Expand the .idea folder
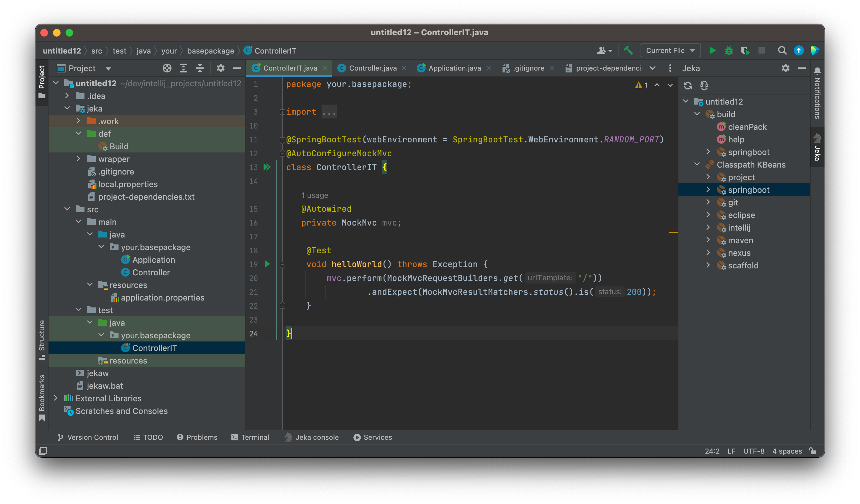The image size is (860, 504). tap(67, 96)
